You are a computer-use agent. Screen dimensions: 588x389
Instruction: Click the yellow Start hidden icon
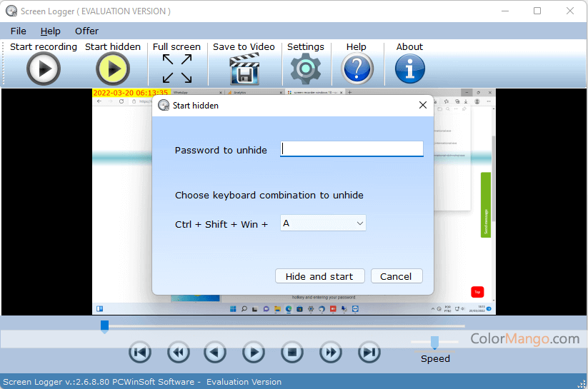pos(113,69)
